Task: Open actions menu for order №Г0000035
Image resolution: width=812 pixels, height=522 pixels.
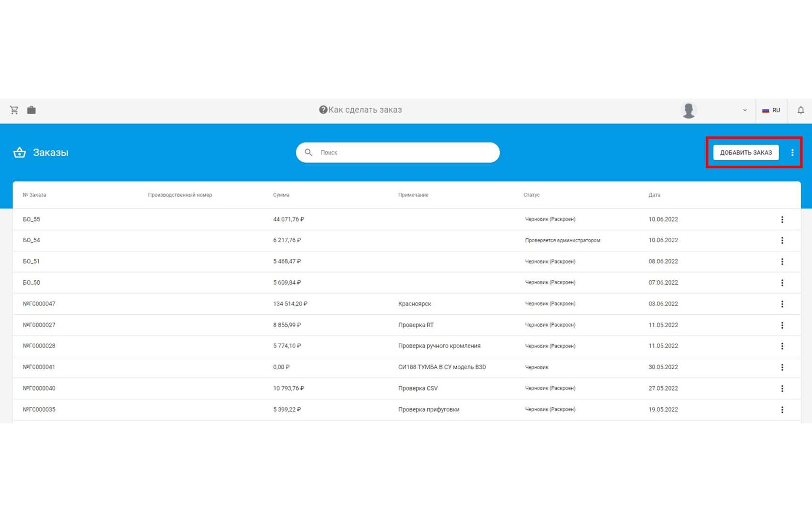Action: point(782,410)
